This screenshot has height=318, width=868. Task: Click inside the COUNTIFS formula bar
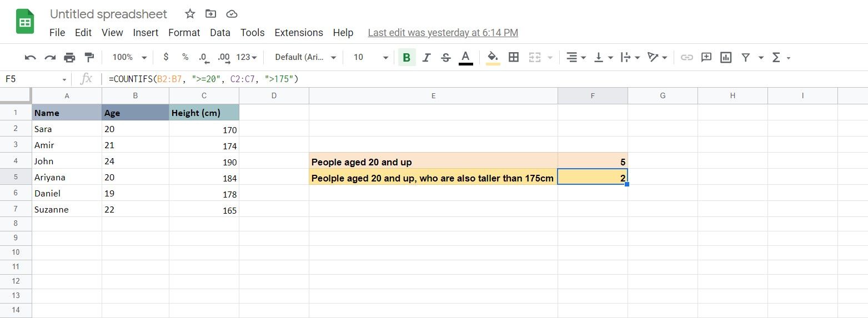coord(483,79)
